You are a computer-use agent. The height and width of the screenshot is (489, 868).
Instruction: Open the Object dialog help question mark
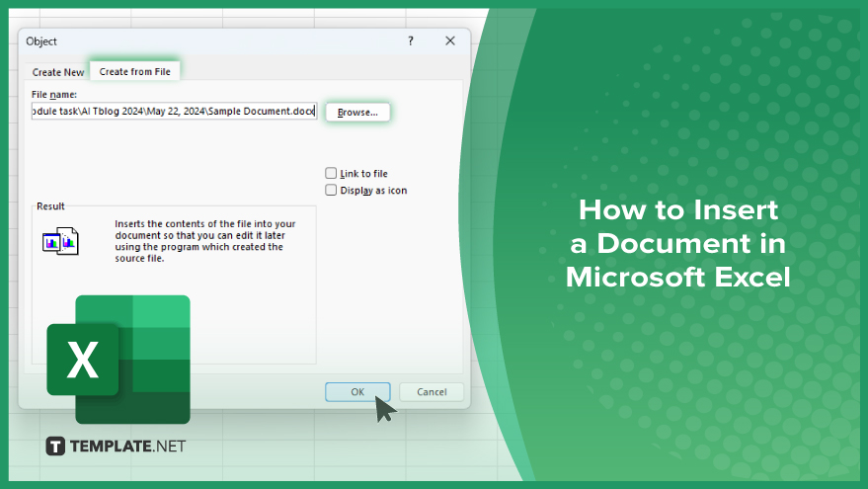pyautogui.click(x=410, y=41)
